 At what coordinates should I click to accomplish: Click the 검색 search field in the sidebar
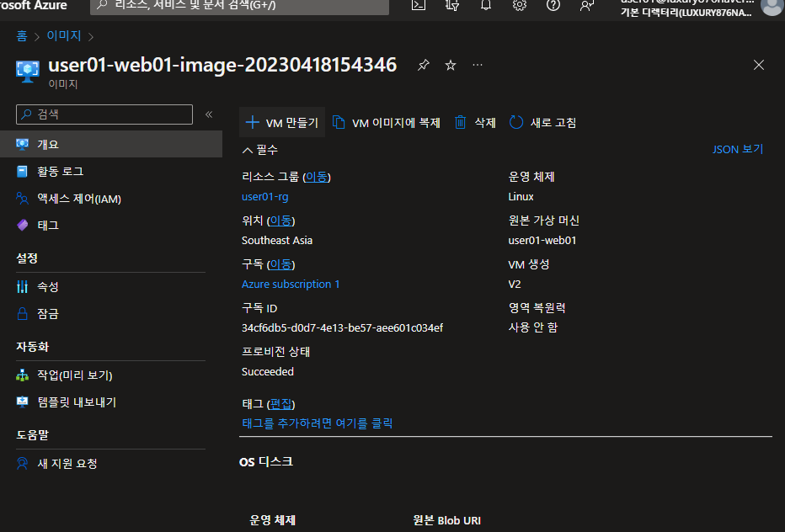104,114
